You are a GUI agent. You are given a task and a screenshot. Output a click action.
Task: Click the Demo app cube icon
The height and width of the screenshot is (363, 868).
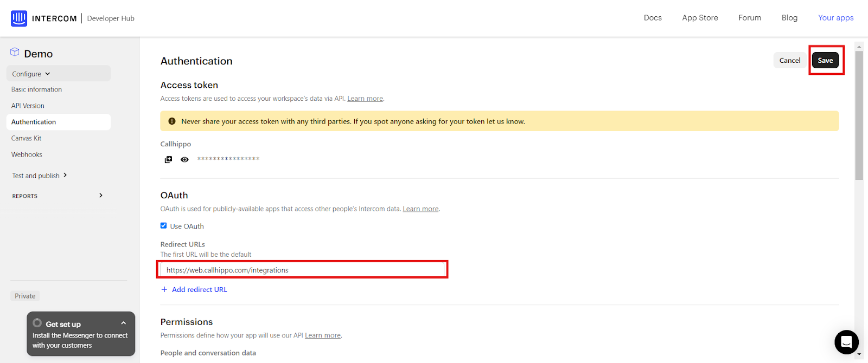[15, 52]
